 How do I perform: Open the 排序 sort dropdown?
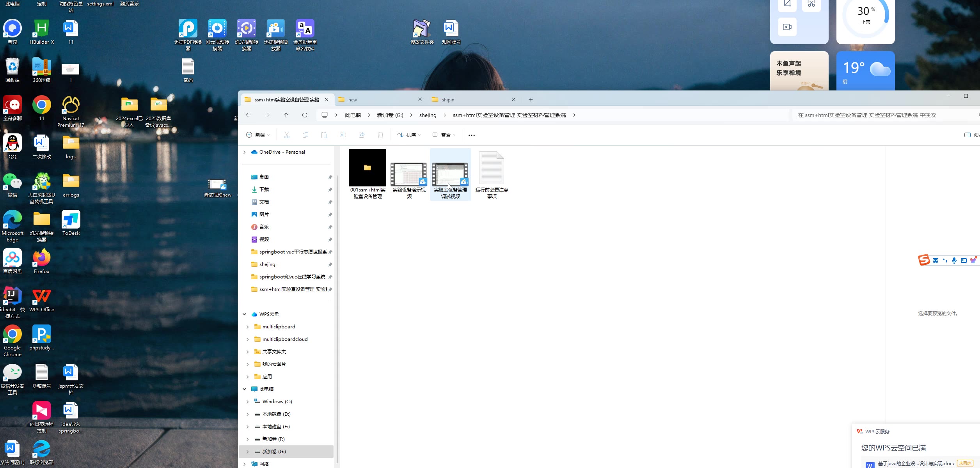point(409,135)
